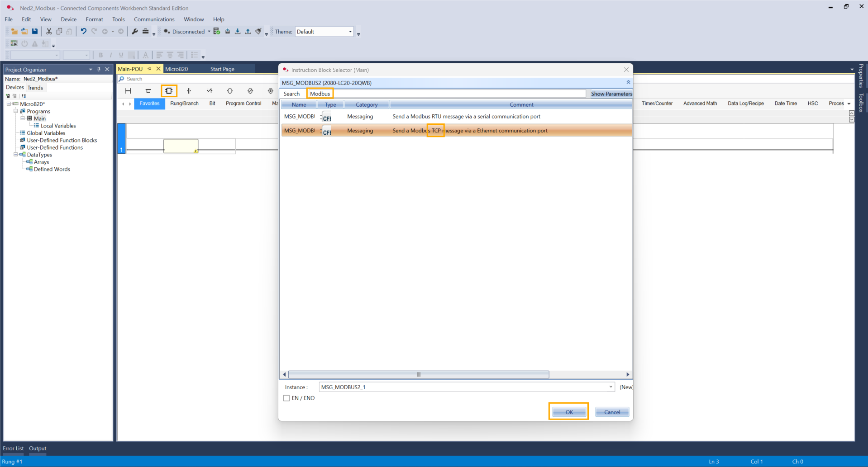Open the Instance name dropdown
868x467 pixels.
[x=610, y=387]
